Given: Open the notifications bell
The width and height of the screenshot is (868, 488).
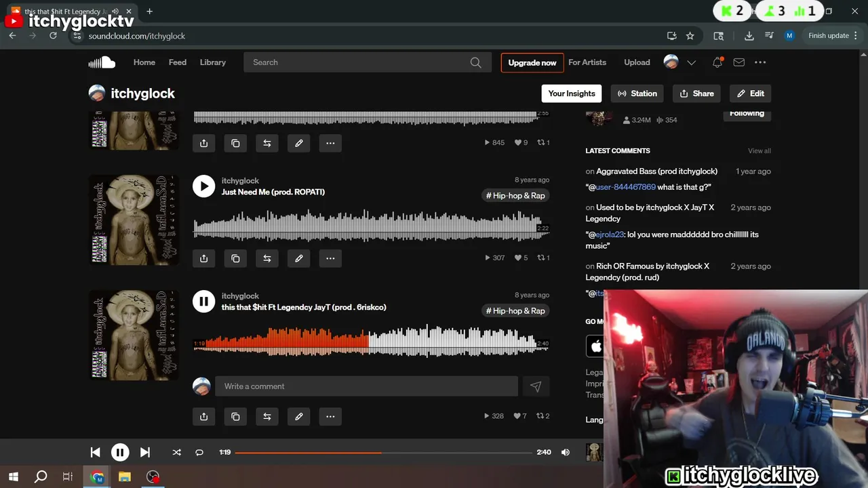Looking at the screenshot, I should (717, 62).
